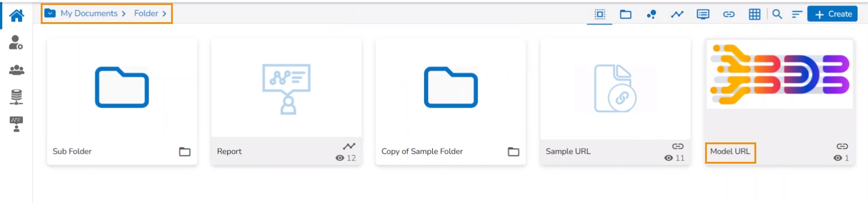Open the data connectors database icon
868x203 pixels.
click(x=16, y=97)
